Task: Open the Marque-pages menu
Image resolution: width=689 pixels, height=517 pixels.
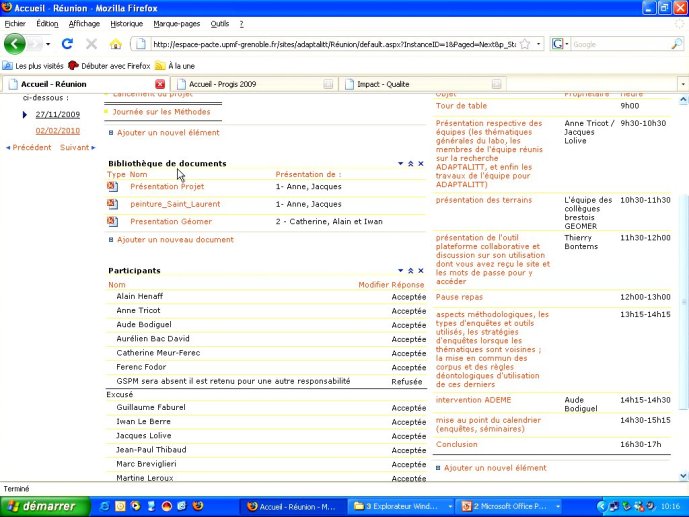Action: [x=177, y=24]
